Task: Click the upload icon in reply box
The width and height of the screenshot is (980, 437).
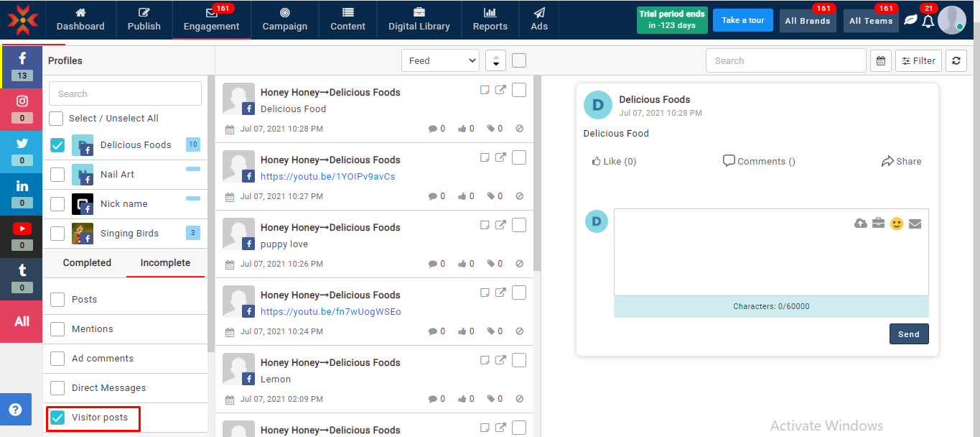Action: coord(860,224)
